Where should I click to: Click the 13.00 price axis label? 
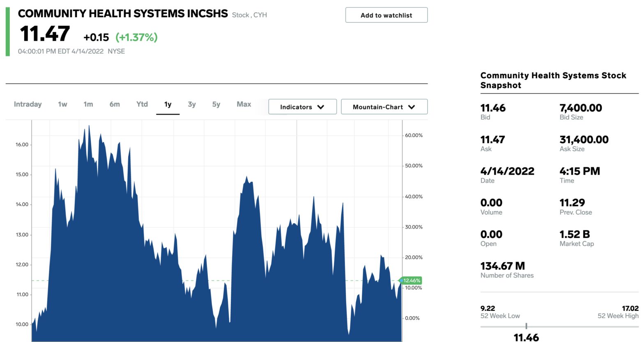click(22, 235)
